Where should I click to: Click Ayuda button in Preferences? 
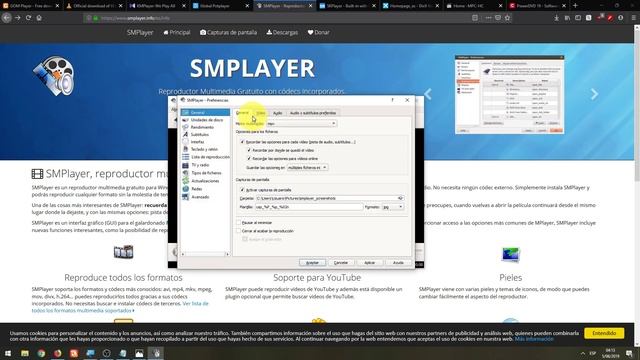click(x=398, y=262)
